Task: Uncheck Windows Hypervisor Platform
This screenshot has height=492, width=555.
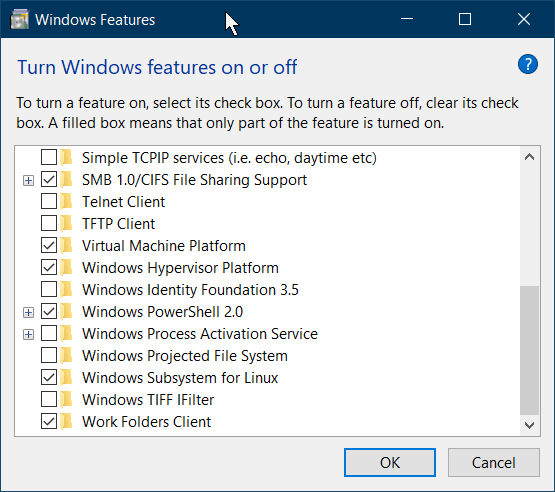Action: (49, 267)
